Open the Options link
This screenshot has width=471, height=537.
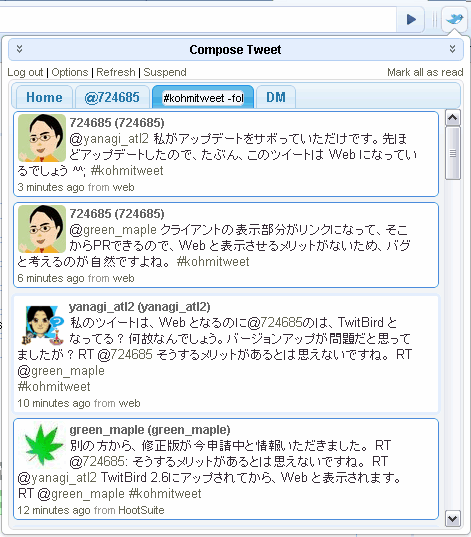coord(70,72)
